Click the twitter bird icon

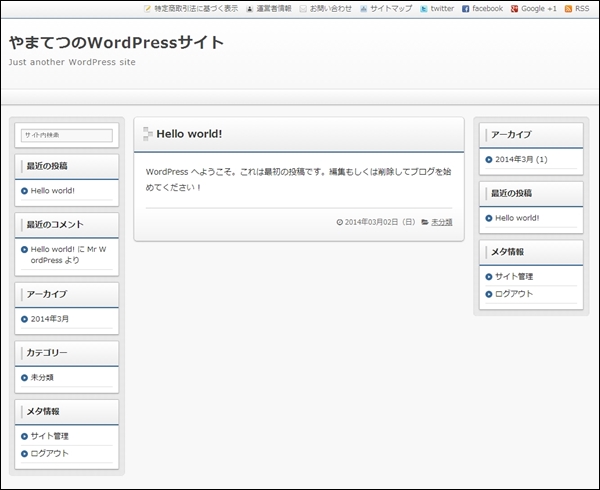pyautogui.click(x=424, y=9)
